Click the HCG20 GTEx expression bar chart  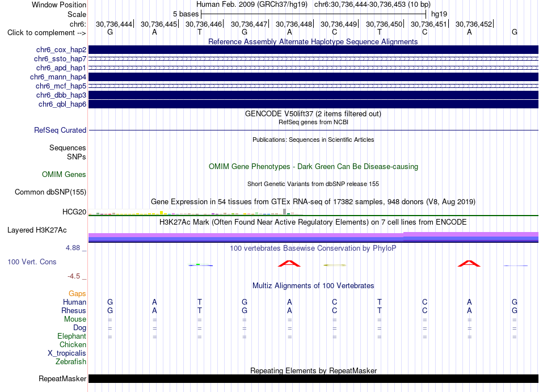pos(196,212)
